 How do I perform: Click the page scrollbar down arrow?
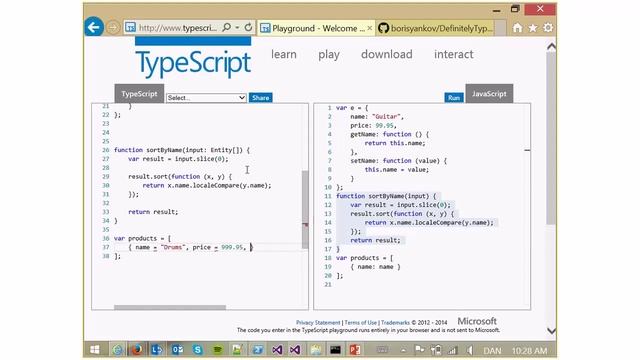pos(551,331)
